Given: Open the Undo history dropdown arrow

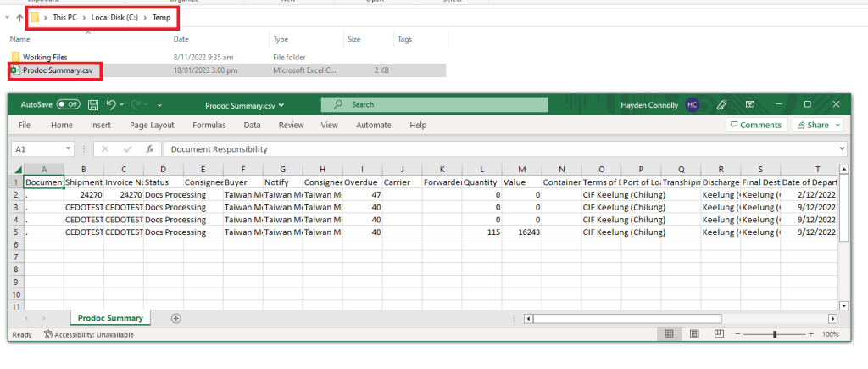Looking at the screenshot, I should click(x=121, y=104).
